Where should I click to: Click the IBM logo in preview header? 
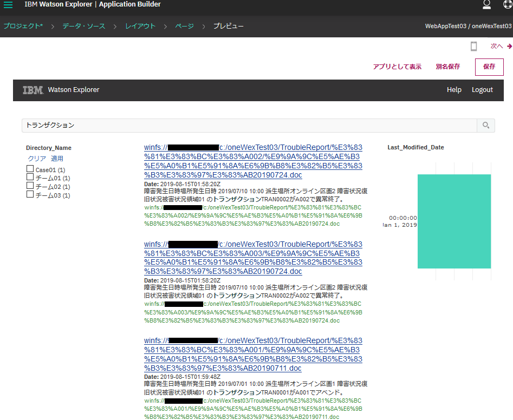point(33,90)
